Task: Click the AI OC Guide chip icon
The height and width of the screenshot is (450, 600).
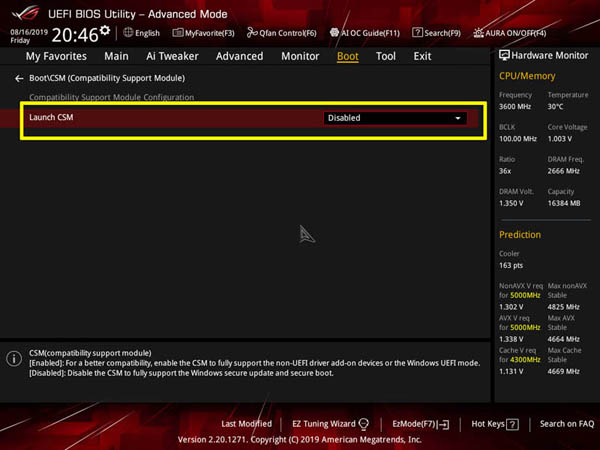Action: [334, 33]
